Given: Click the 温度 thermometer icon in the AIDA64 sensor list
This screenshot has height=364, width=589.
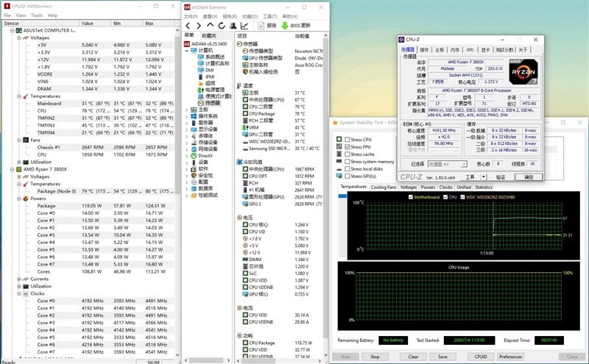Looking at the screenshot, I should tap(239, 85).
